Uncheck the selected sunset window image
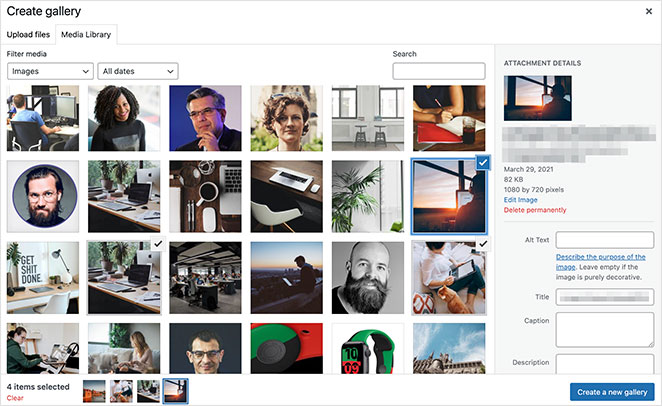662x406 pixels. pos(483,162)
